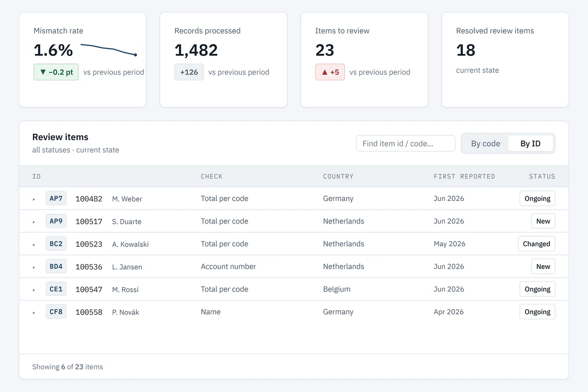Click ID number 100558
Viewport: 588px width, 392px height.
[x=89, y=312]
